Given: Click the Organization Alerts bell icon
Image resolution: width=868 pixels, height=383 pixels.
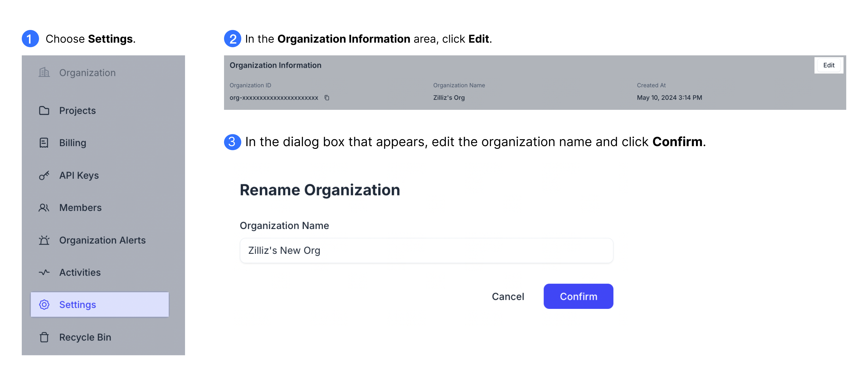Looking at the screenshot, I should (44, 239).
